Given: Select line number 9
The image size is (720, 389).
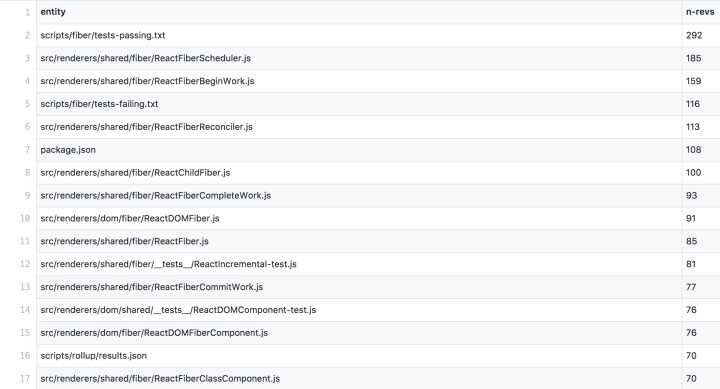Looking at the screenshot, I should (27, 196).
